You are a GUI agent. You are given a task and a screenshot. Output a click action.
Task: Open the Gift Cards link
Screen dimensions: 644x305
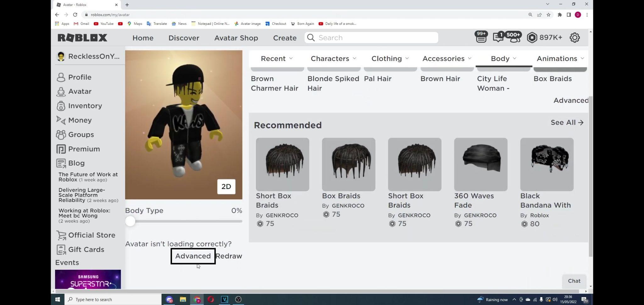86,249
